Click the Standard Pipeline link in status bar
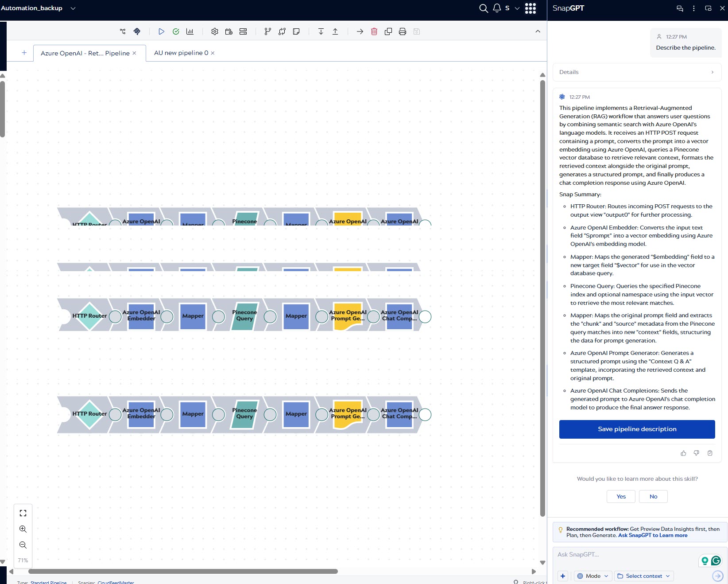728x584 pixels. click(x=48, y=582)
